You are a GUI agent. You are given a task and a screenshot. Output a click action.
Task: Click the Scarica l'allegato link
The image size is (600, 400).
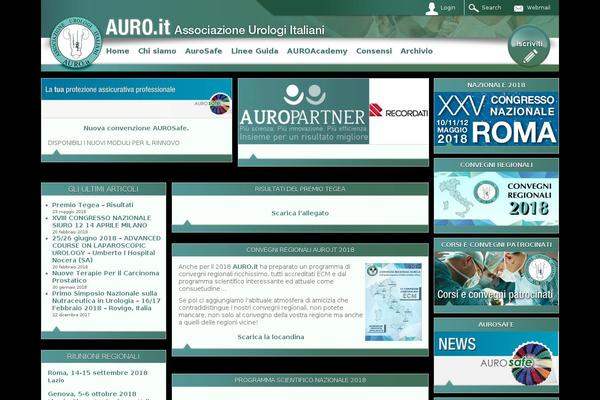pos(300,213)
